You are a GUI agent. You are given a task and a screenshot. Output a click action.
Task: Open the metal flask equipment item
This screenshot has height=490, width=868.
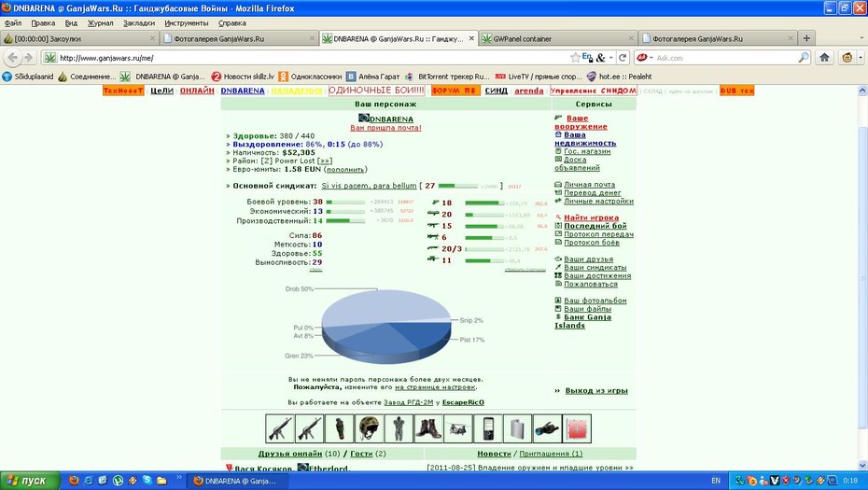(518, 428)
